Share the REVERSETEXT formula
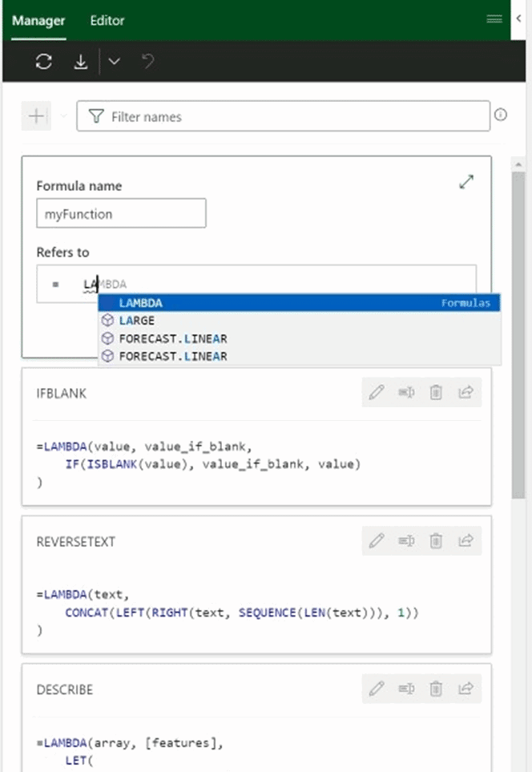532x772 pixels. point(465,540)
